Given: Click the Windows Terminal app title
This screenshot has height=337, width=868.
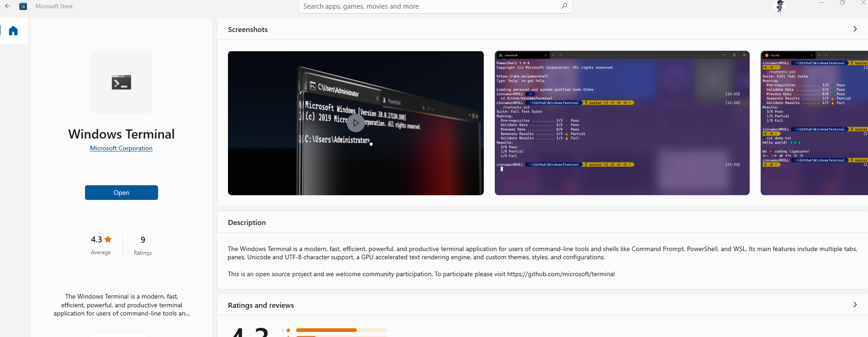Looking at the screenshot, I should pos(122,134).
